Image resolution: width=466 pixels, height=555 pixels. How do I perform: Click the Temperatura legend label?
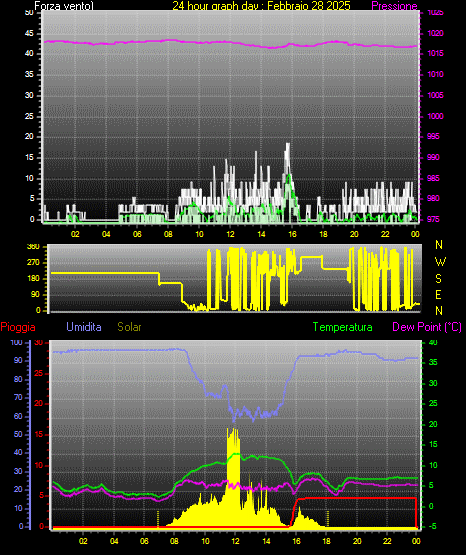pos(342,327)
